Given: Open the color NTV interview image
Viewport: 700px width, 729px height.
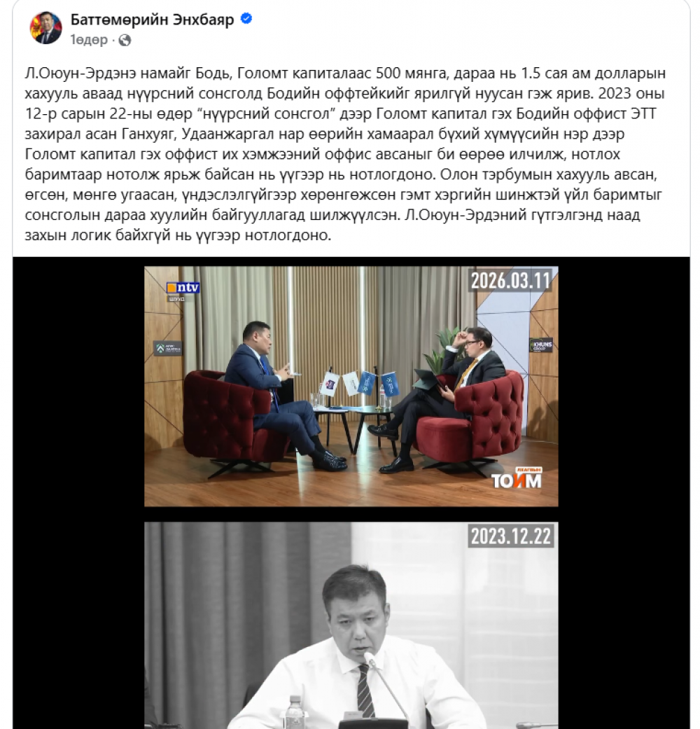Looking at the screenshot, I should (351, 387).
